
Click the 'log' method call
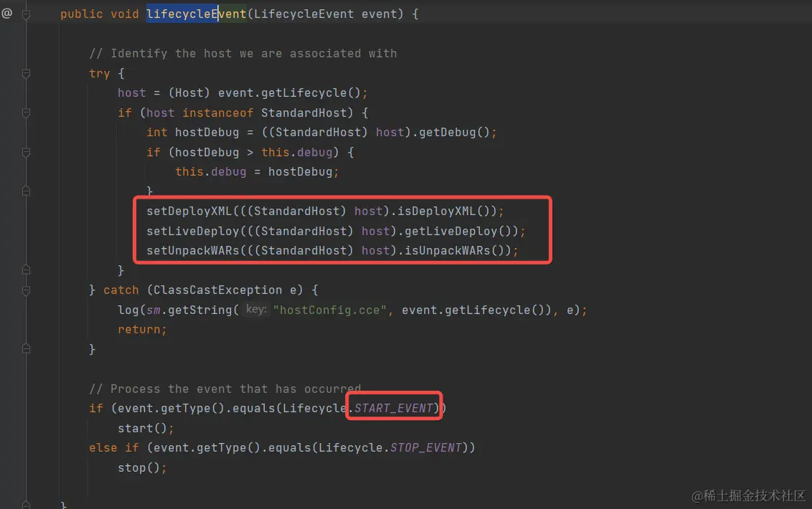click(128, 310)
